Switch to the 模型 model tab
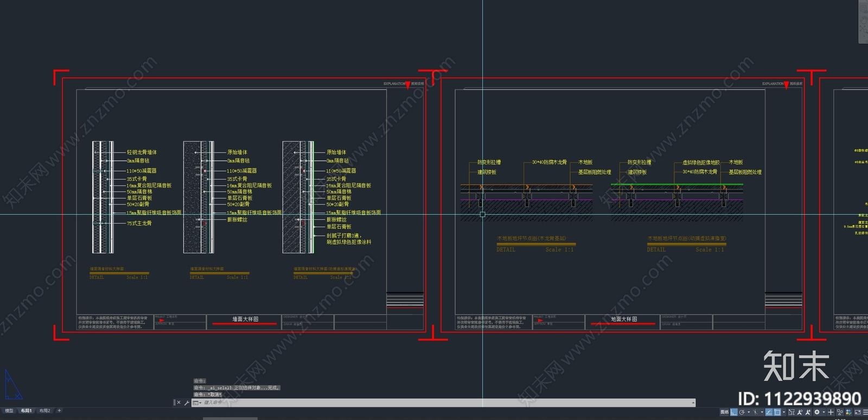Screen dimensions: 868x420 tap(9, 411)
